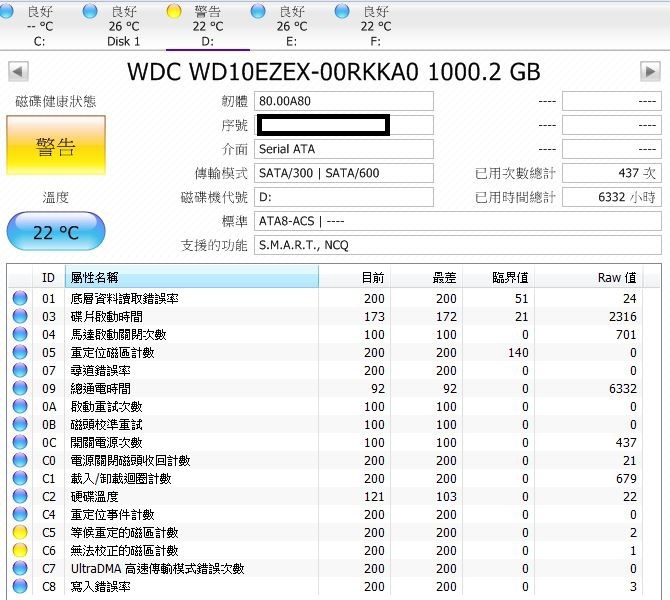Click the drive letter field D:
This screenshot has height=600, width=670.
point(344,197)
